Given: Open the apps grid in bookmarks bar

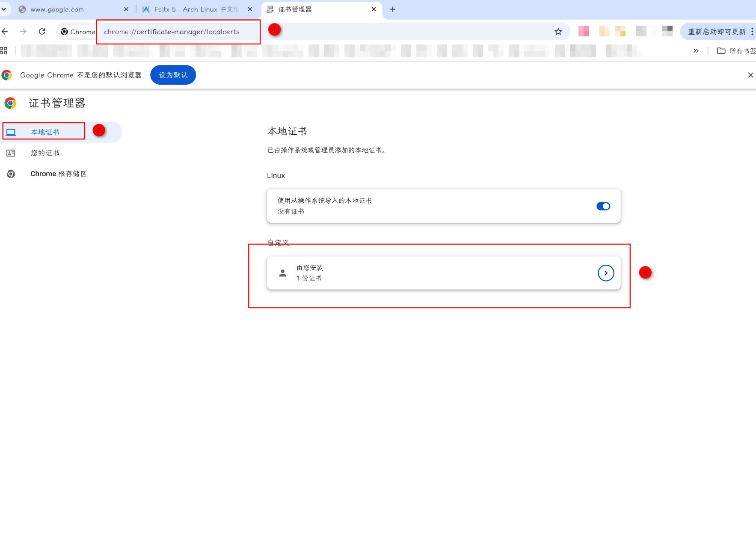Looking at the screenshot, I should pos(4,51).
